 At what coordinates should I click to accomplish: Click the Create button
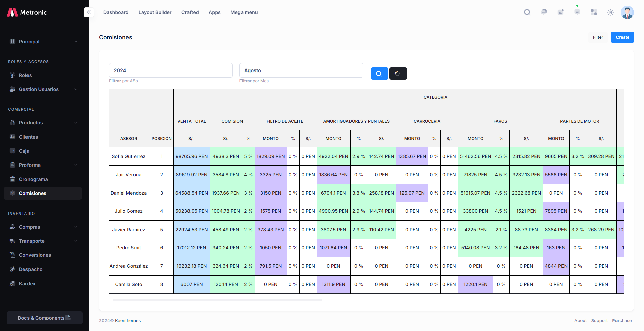coord(622,37)
